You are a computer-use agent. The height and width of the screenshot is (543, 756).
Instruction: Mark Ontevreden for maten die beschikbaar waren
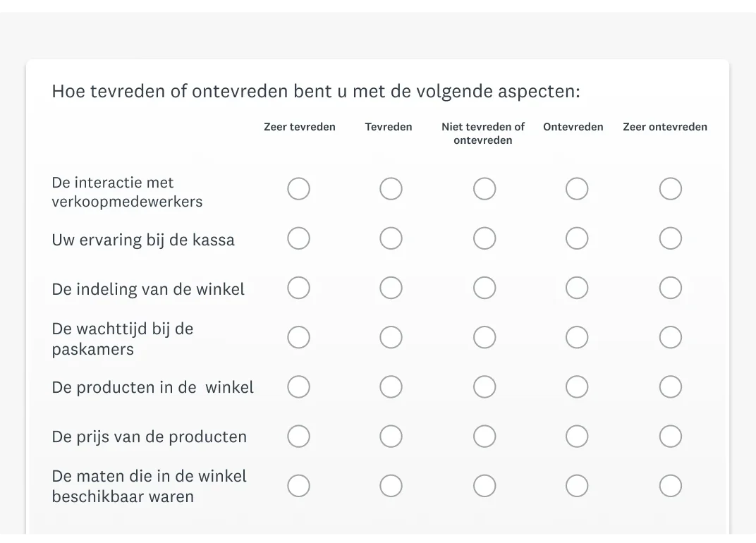coord(577,486)
